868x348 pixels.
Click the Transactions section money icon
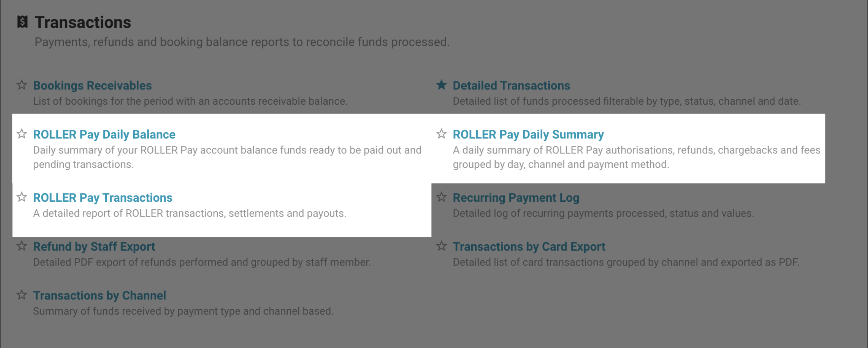click(22, 22)
